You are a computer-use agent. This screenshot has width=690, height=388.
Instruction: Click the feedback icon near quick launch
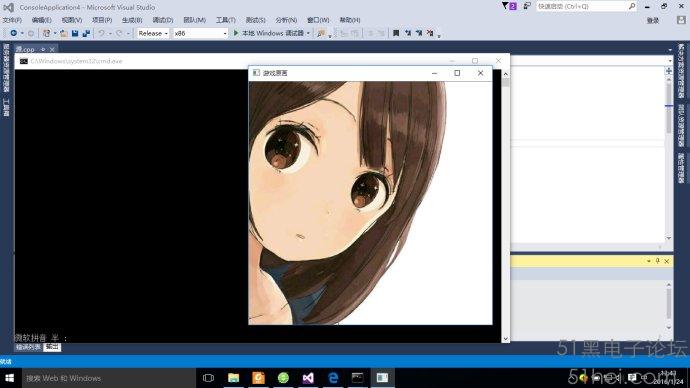coord(527,6)
